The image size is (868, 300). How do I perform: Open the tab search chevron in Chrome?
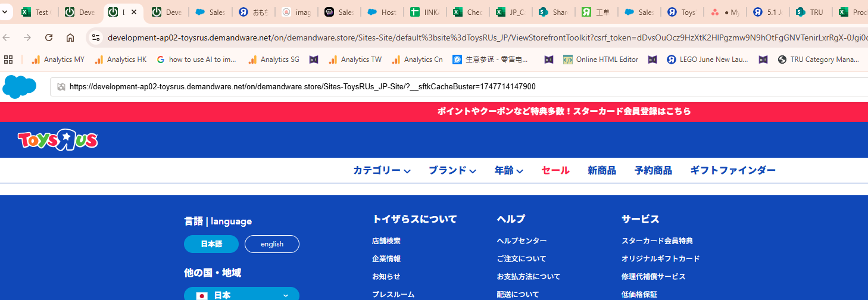[5, 12]
